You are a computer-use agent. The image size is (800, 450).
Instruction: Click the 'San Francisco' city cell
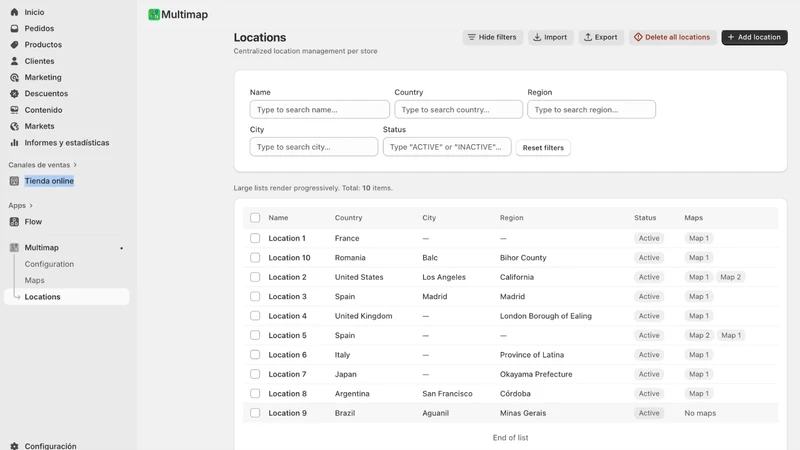tap(447, 393)
